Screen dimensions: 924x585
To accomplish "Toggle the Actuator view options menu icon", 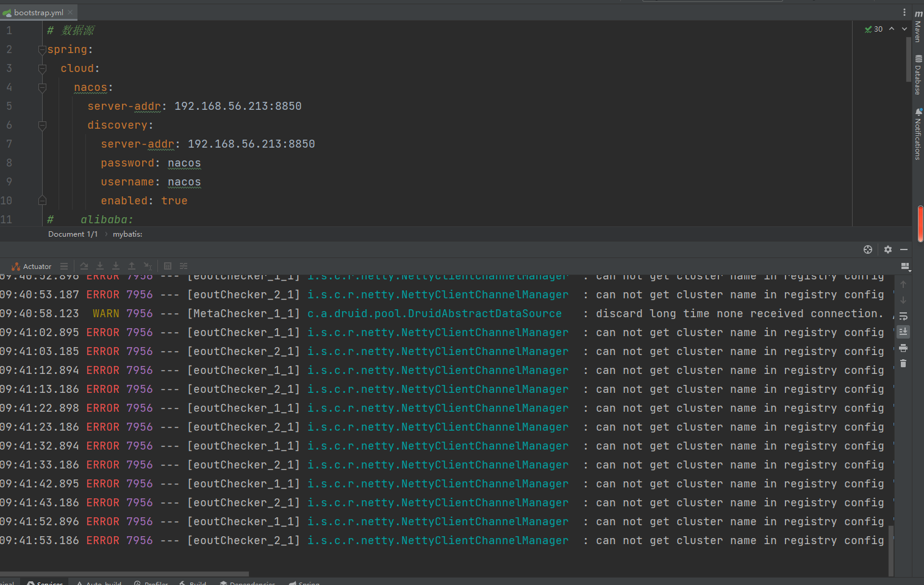I will [x=64, y=266].
